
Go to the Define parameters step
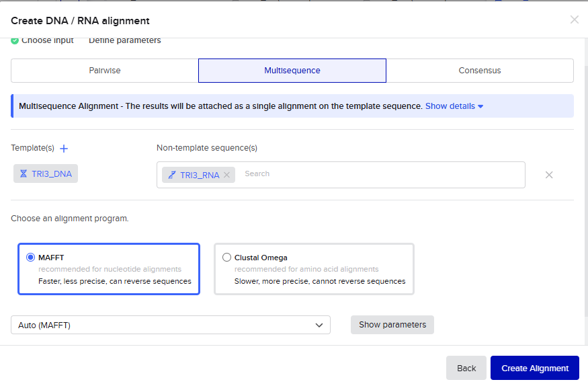pos(125,40)
